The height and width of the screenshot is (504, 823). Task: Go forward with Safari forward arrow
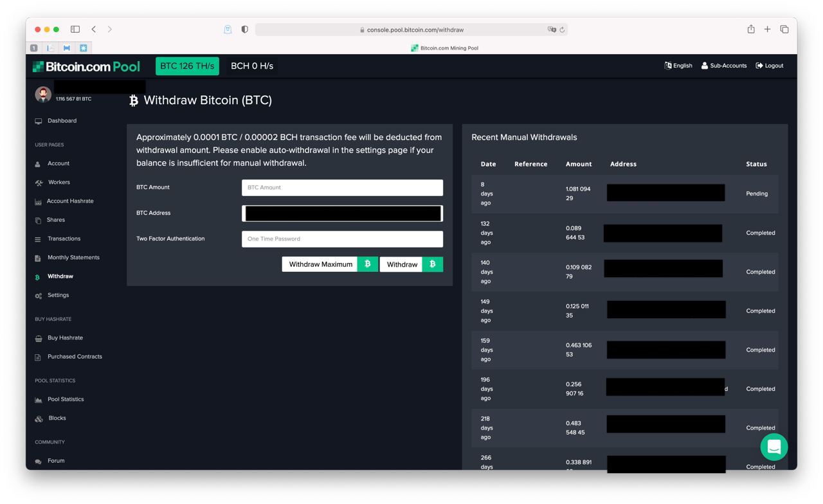click(x=110, y=29)
